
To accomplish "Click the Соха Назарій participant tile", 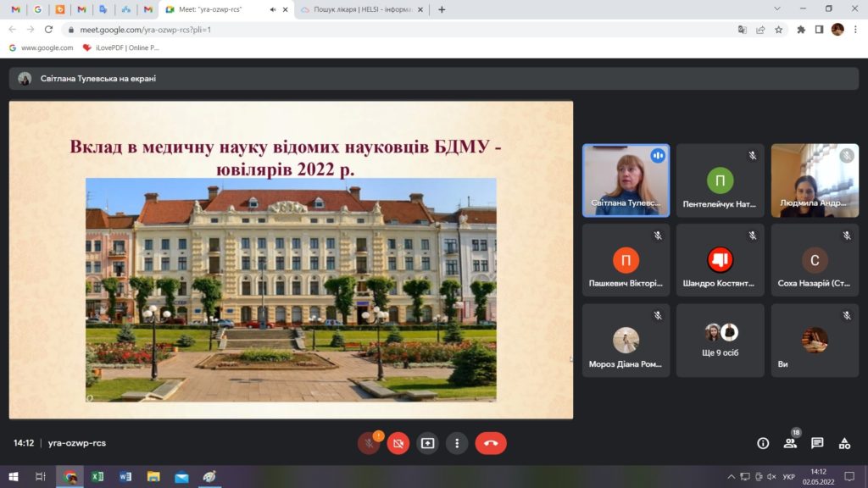I will coord(815,260).
